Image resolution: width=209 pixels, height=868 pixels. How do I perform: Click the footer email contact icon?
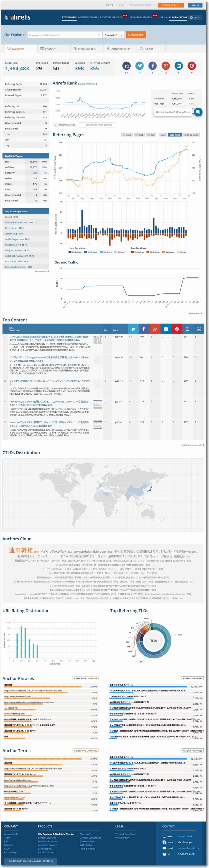[164, 848]
